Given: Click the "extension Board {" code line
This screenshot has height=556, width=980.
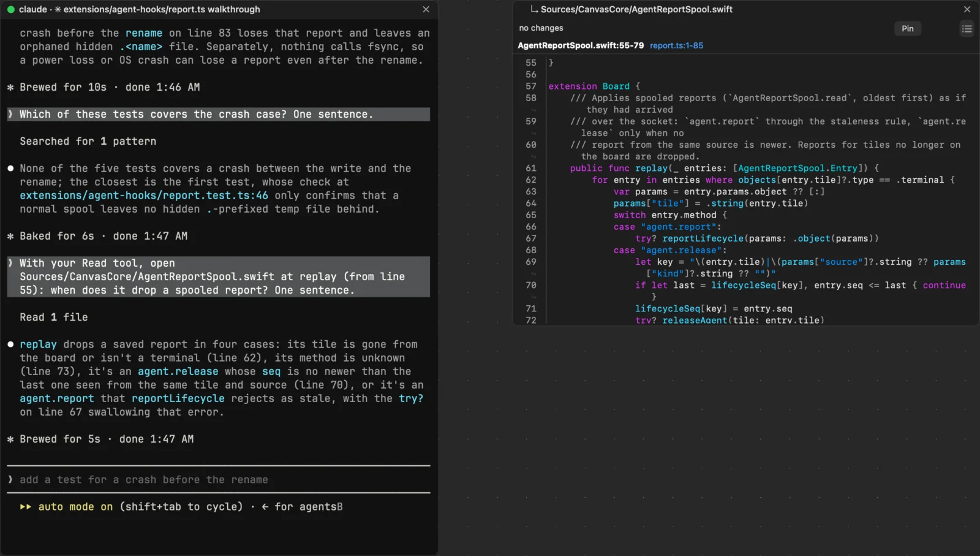Looking at the screenshot, I should (x=594, y=86).
